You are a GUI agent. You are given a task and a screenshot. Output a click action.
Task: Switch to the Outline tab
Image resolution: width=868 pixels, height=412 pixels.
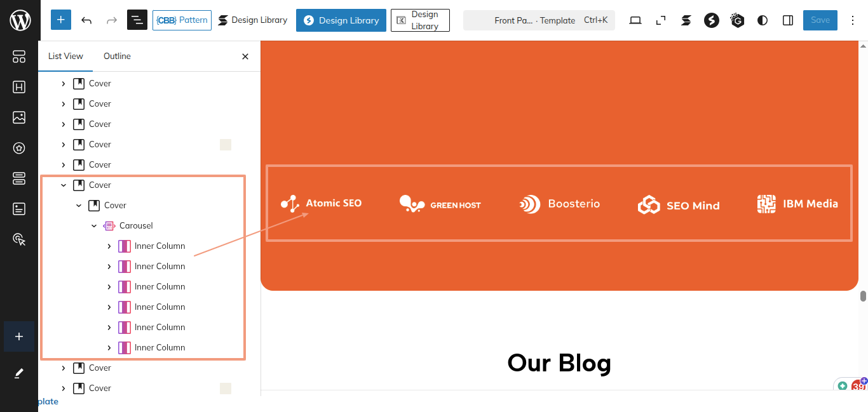click(117, 56)
